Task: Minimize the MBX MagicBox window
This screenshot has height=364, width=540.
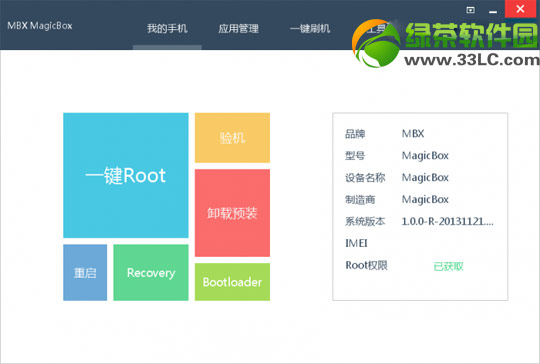Action: tap(493, 11)
